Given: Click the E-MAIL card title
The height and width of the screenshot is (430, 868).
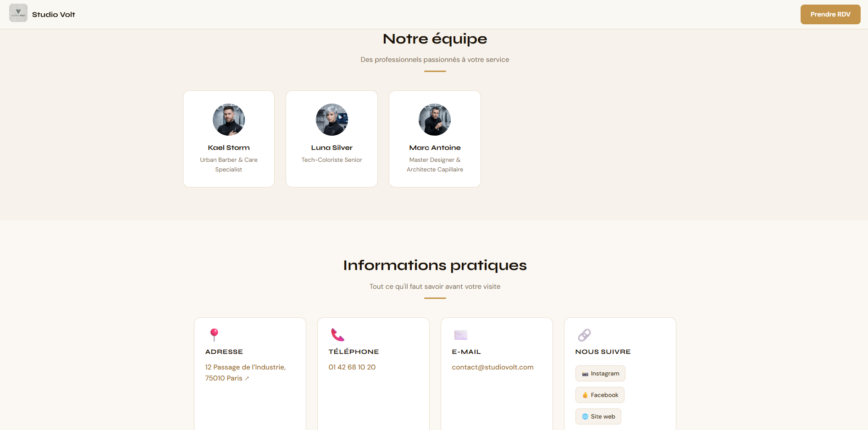Looking at the screenshot, I should 466,352.
